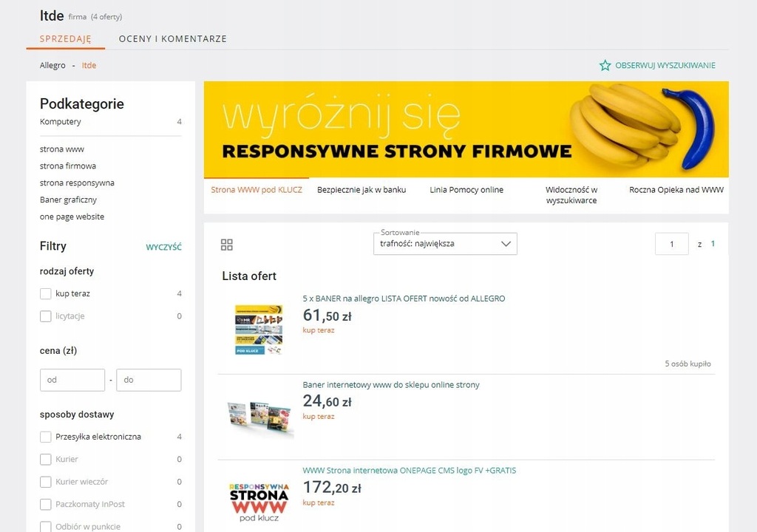Select the 'Kurier' delivery checkbox

point(46,460)
